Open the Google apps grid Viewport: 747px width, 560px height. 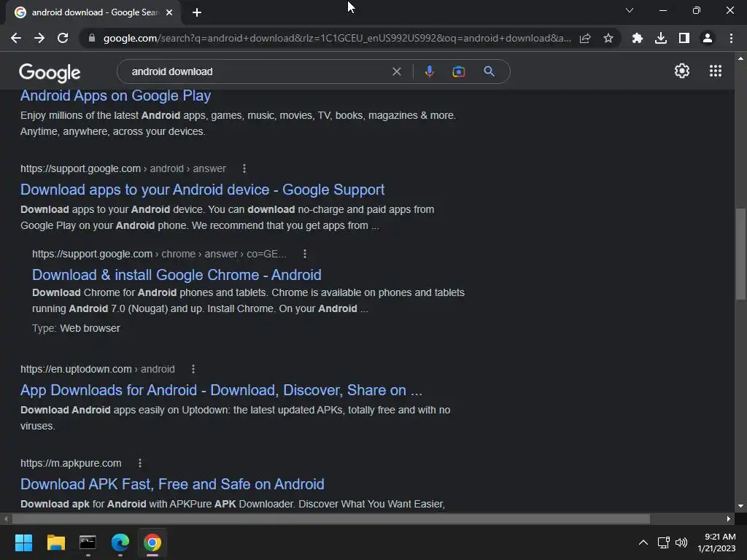(716, 71)
